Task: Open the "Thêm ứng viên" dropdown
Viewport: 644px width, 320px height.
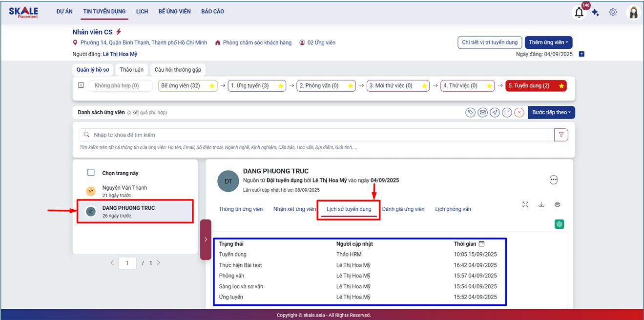Action: (548, 42)
